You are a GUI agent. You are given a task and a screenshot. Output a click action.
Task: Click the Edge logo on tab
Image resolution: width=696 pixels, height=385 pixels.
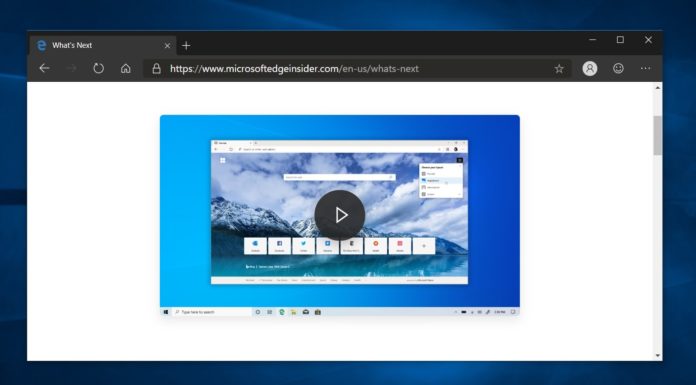tap(41, 45)
